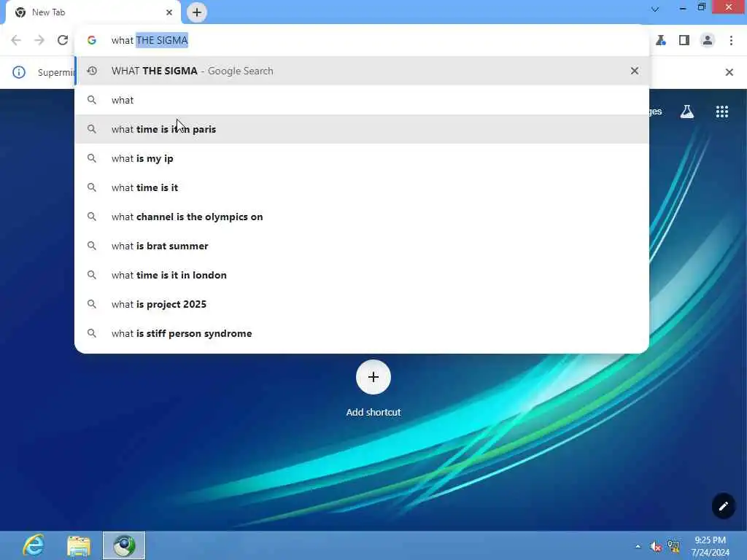Click search icon beside 'what is brat summer'

92,246
